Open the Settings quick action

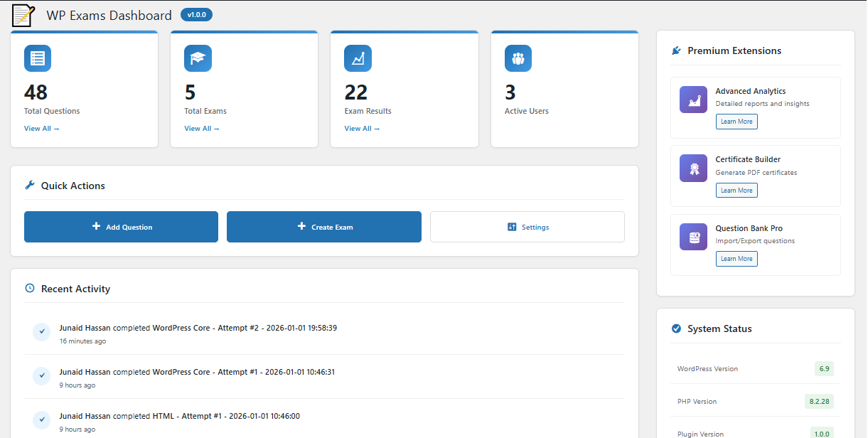click(527, 227)
